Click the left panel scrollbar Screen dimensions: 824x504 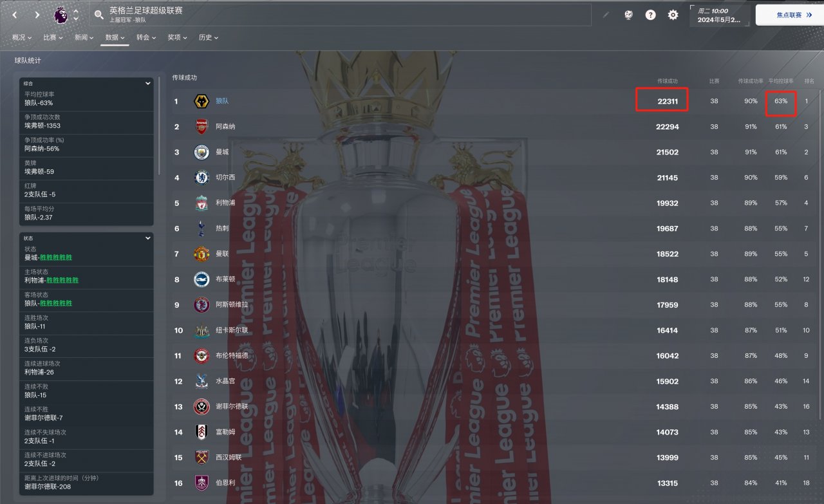pos(160,126)
